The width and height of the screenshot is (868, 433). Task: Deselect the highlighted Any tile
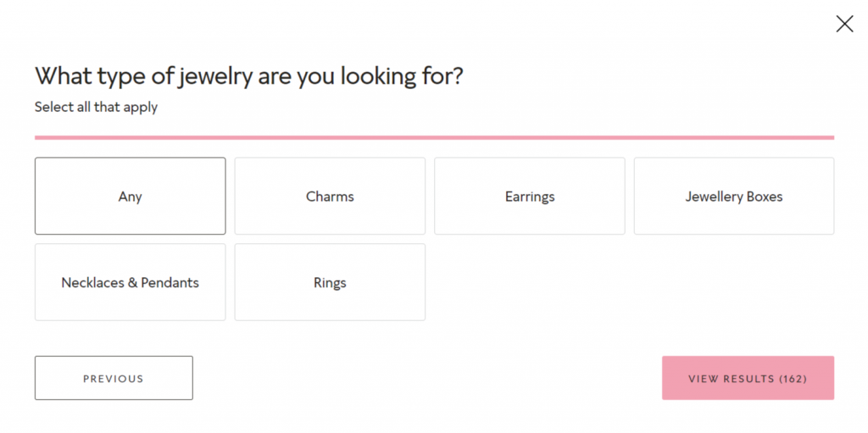[130, 196]
